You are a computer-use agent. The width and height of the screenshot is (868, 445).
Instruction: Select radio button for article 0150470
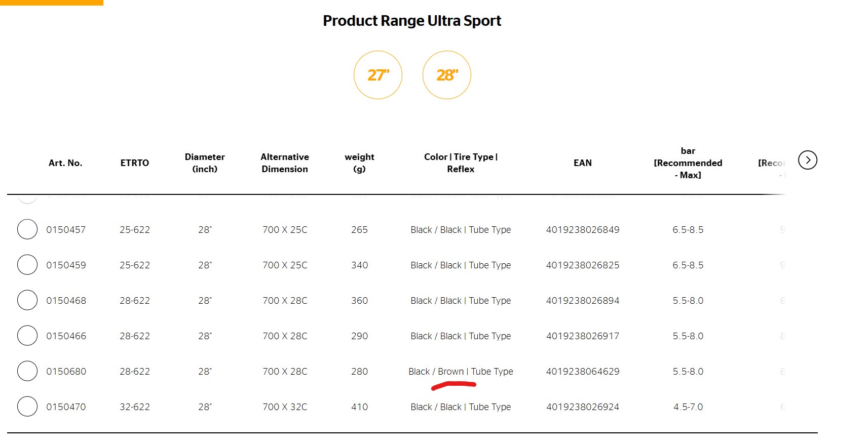27,407
